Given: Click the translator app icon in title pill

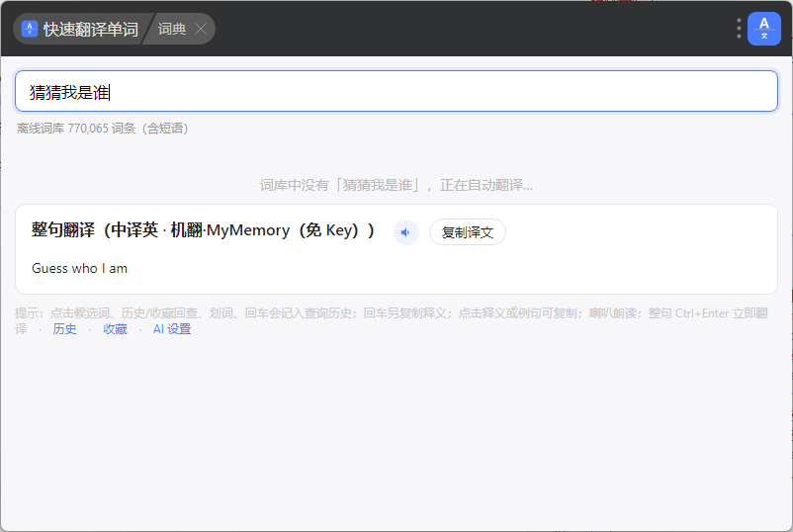Looking at the screenshot, I should tap(30, 29).
